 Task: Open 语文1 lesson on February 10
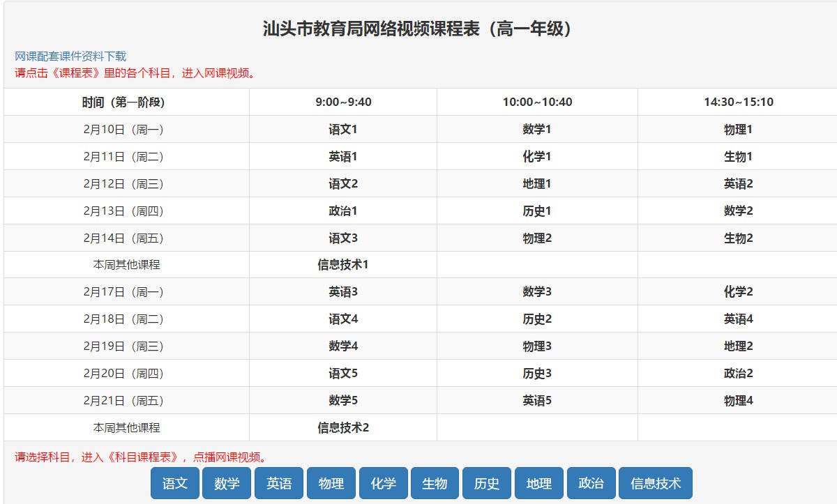pyautogui.click(x=343, y=130)
